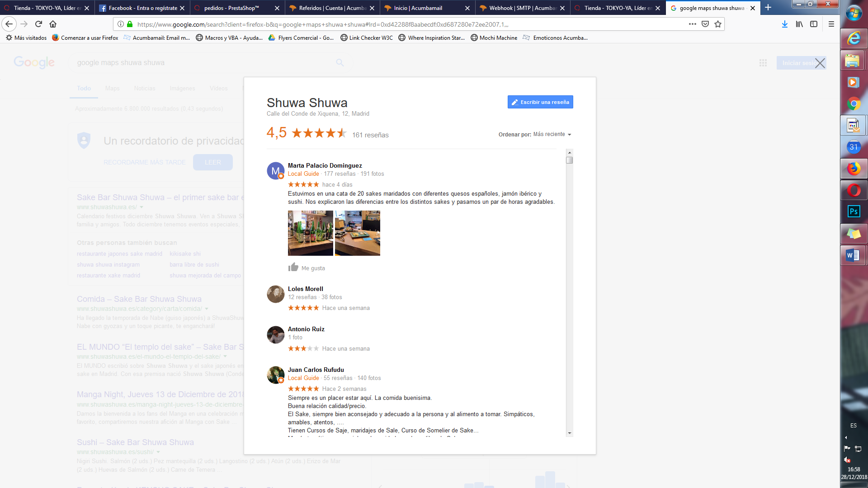Open Más visitados bookmarks folder

(26, 38)
